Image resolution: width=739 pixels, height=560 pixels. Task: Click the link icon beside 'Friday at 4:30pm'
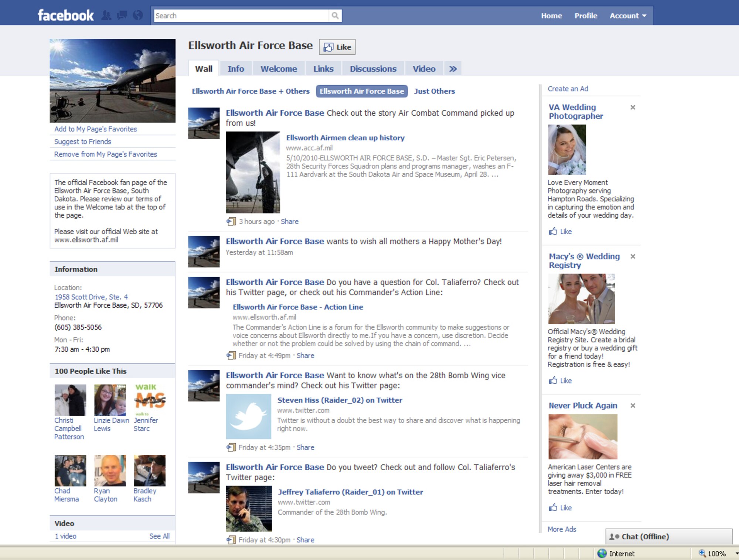pos(231,539)
